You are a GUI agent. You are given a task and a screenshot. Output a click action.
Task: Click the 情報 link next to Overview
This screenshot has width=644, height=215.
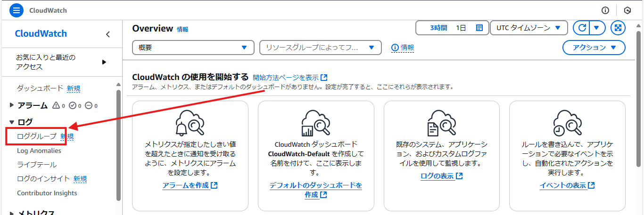click(x=182, y=29)
